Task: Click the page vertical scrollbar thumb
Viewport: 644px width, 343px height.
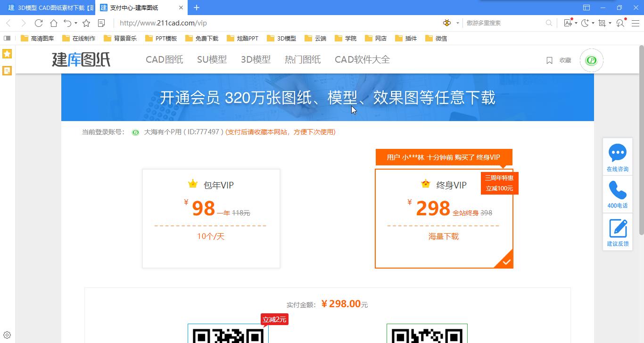Action: (x=641, y=140)
